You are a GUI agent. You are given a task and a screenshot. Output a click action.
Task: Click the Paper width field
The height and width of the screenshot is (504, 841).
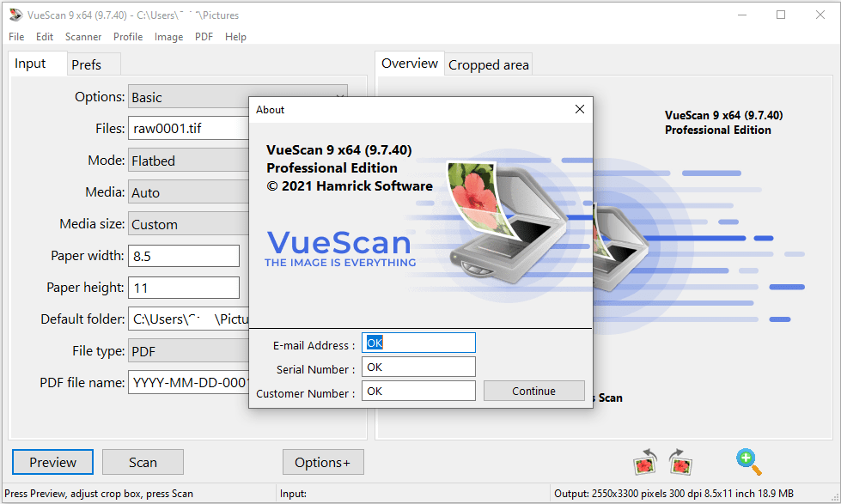pos(184,256)
